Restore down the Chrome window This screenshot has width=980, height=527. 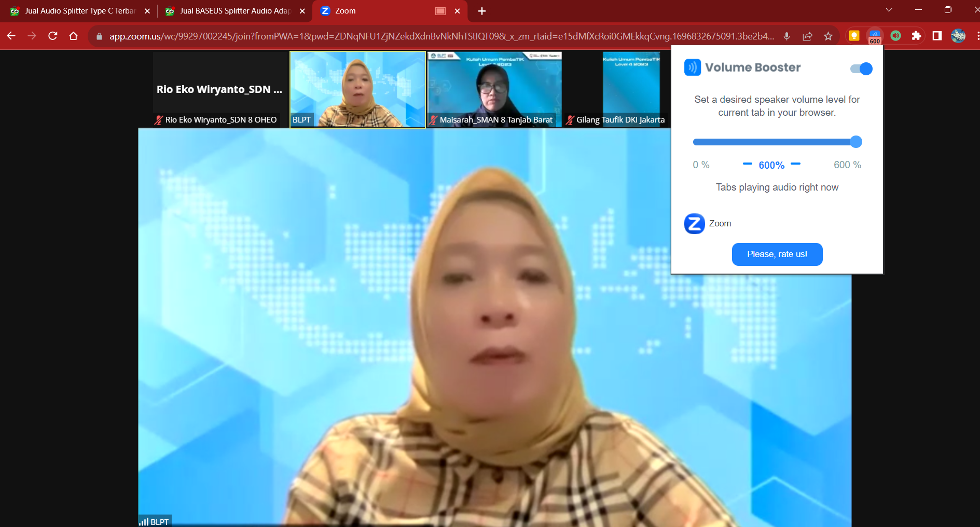tap(948, 10)
